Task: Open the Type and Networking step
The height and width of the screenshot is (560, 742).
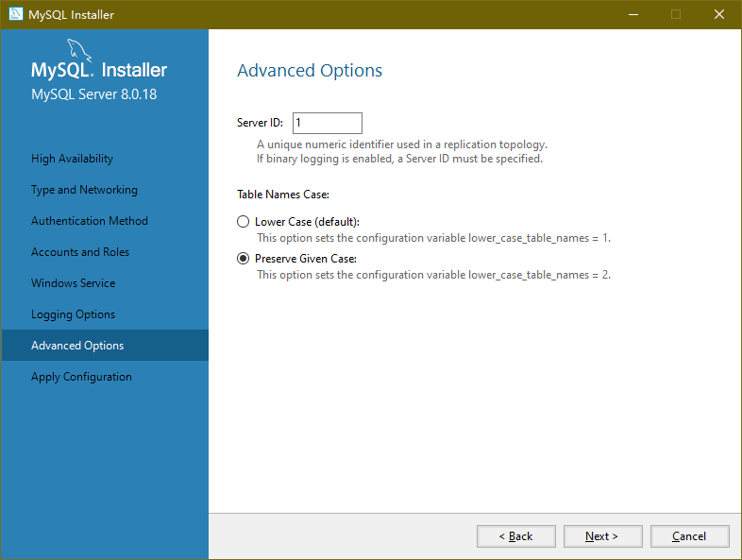Action: (x=84, y=190)
